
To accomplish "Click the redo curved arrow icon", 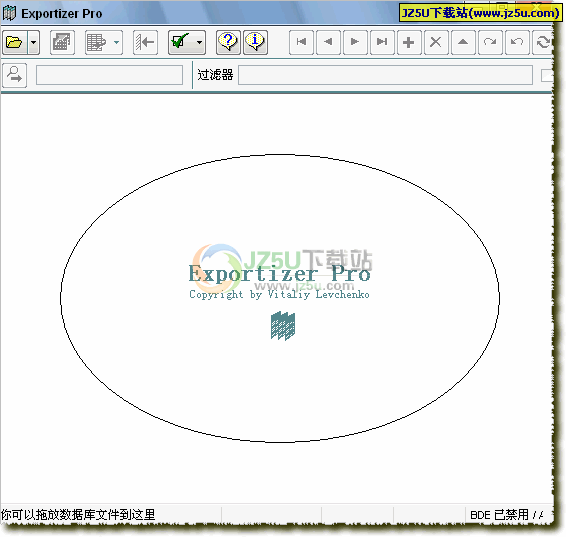I will (490, 43).
